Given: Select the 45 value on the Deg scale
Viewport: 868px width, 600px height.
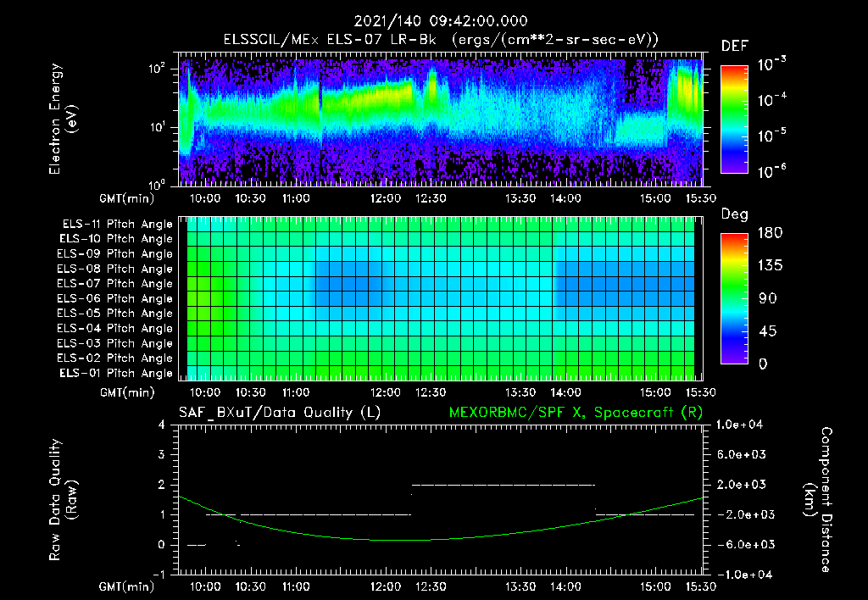Looking at the screenshot, I should 767,331.
